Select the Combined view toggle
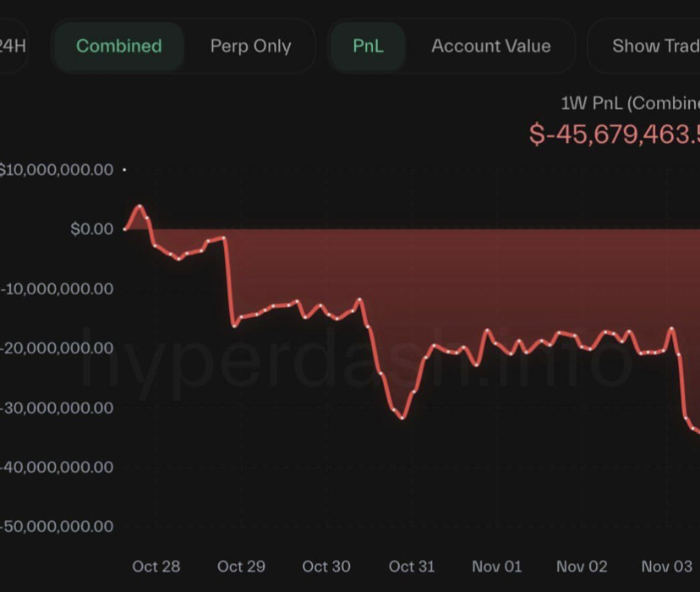 118,46
